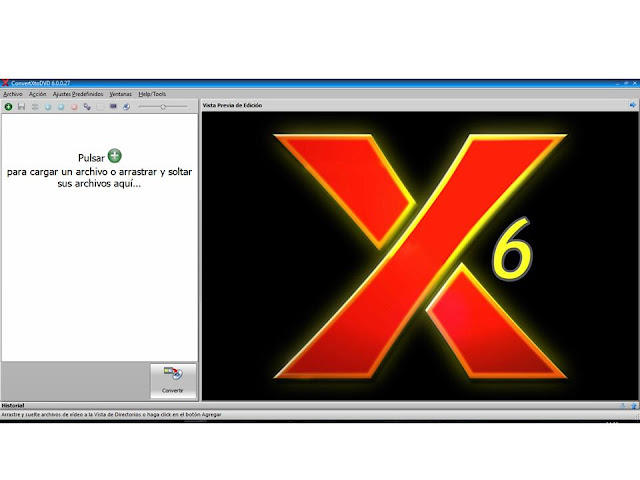The image size is (640, 480).
Task: Click the 'Vista Previa de Edición' panel title
Action: (232, 105)
